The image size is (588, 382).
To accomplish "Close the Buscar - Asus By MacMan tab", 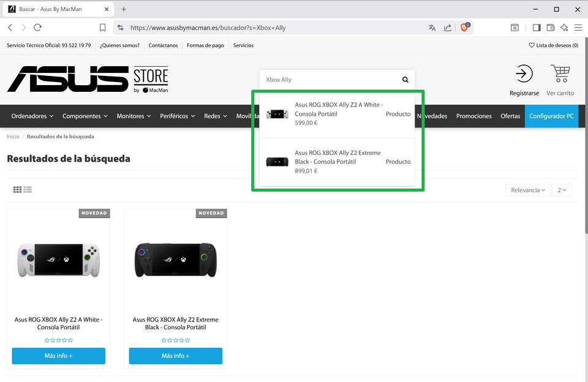I will click(x=107, y=9).
